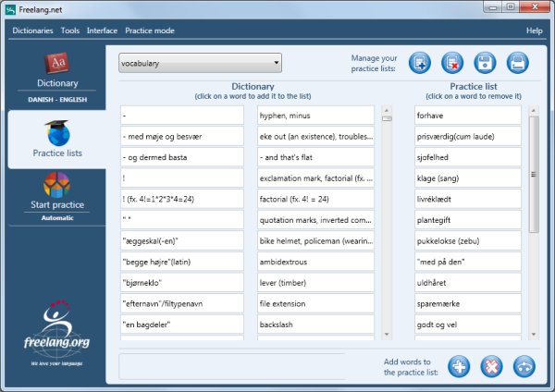Click the Start practice colorful cube icon
Screen dimensions: 555x392
pos(56,185)
